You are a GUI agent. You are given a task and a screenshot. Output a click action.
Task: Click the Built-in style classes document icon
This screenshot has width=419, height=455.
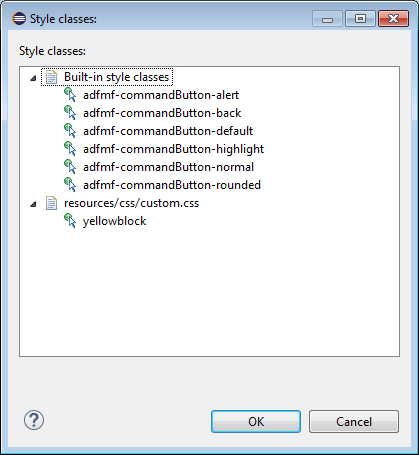[51, 77]
